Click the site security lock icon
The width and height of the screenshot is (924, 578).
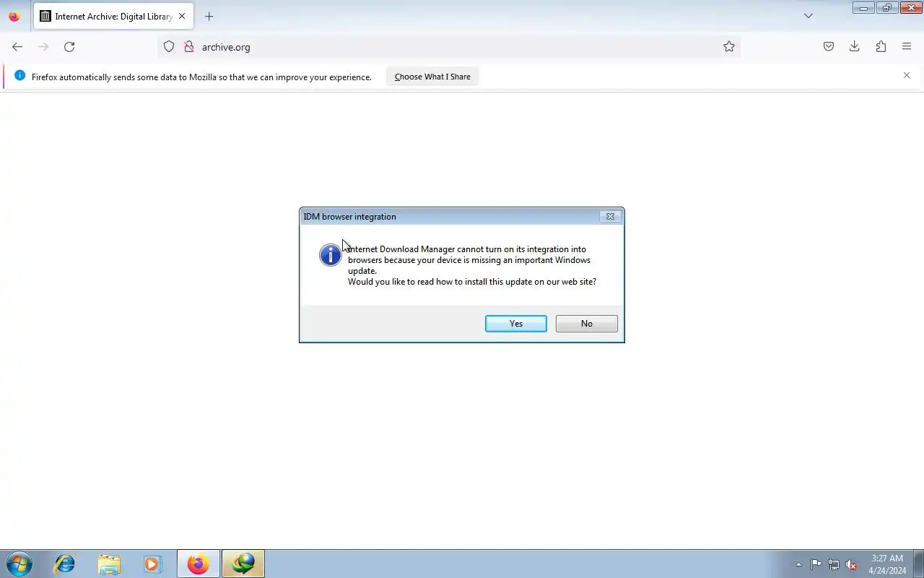tap(188, 47)
